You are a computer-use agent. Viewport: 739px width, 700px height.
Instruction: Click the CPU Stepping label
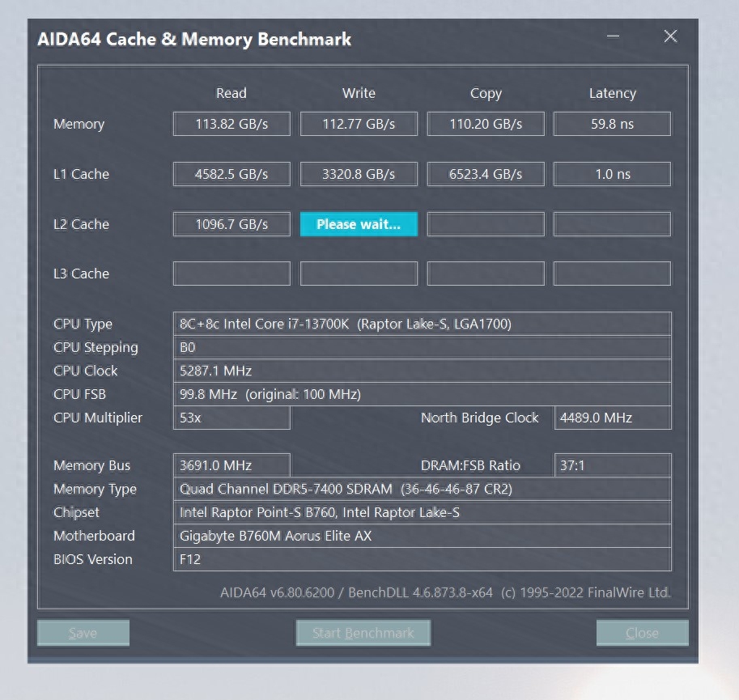(96, 348)
